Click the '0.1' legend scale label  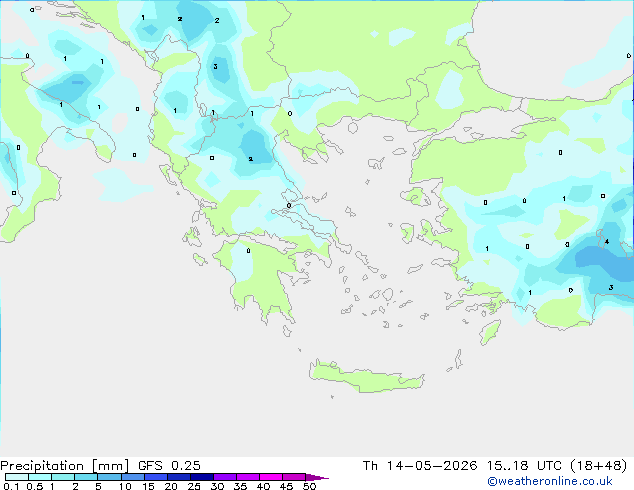(x=11, y=486)
